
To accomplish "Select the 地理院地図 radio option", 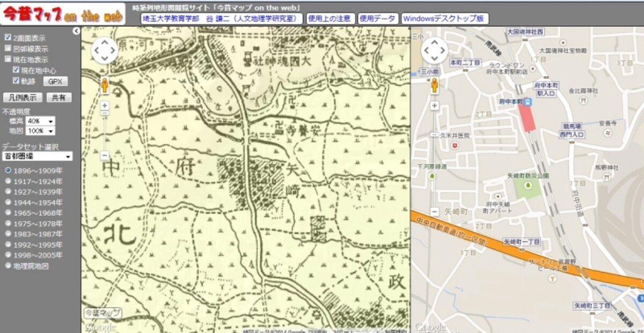I will pyautogui.click(x=8, y=265).
